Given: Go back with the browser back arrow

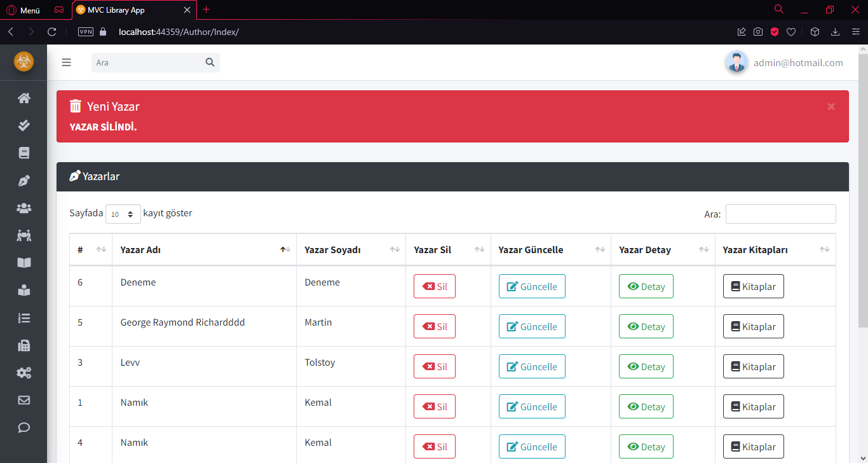Looking at the screenshot, I should [x=11, y=32].
